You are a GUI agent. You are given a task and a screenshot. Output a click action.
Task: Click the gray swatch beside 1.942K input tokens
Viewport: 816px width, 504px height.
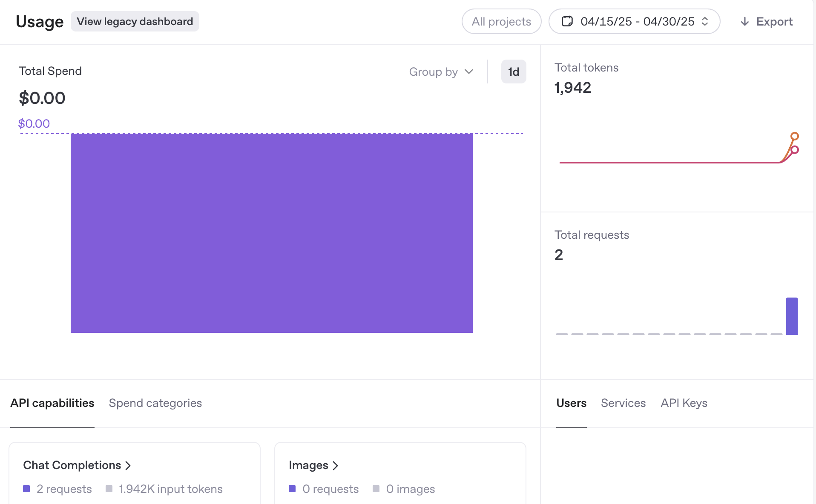(x=109, y=489)
